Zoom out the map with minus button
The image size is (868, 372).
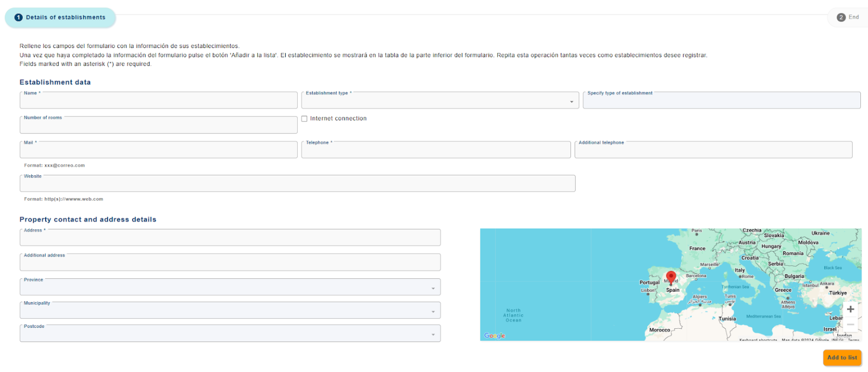coord(850,324)
